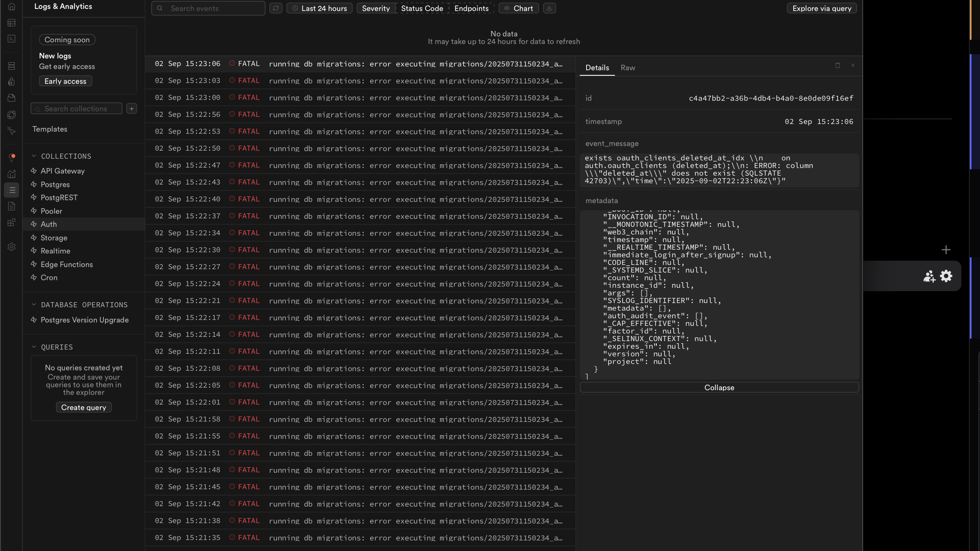Toggle the Chart visibility button

[x=518, y=8]
